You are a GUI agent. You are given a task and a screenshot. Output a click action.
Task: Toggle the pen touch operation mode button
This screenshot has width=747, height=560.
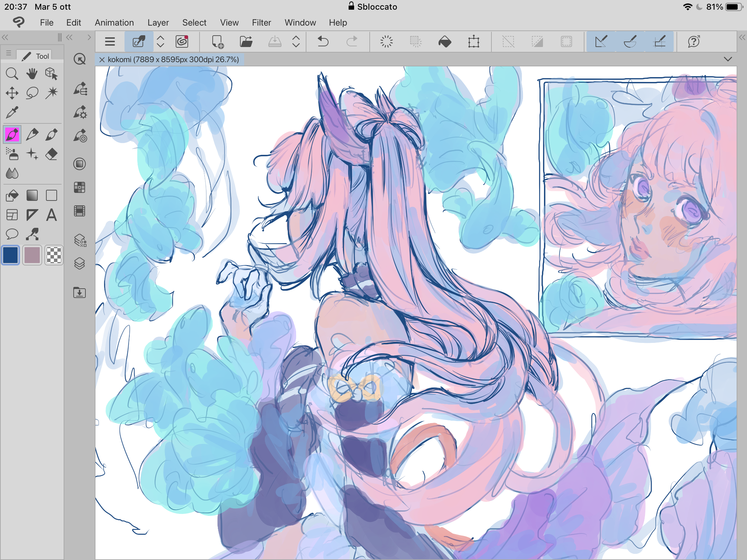click(139, 42)
